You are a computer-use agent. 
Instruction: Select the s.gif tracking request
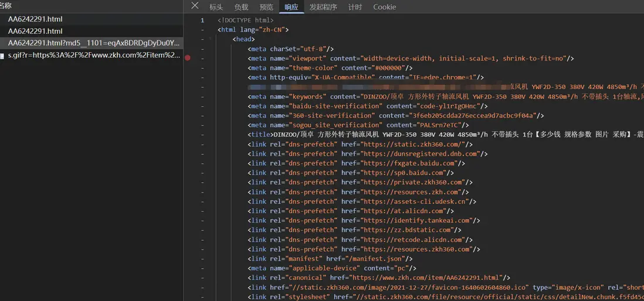[94, 56]
